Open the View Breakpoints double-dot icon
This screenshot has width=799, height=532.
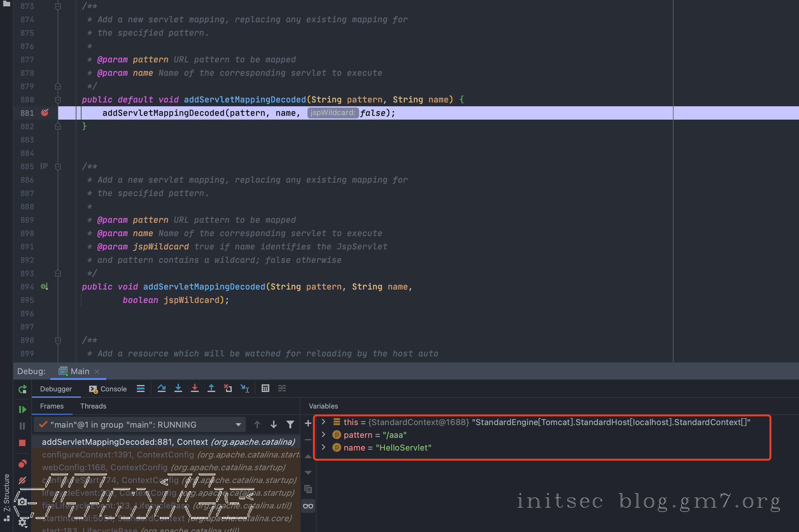tap(22, 464)
